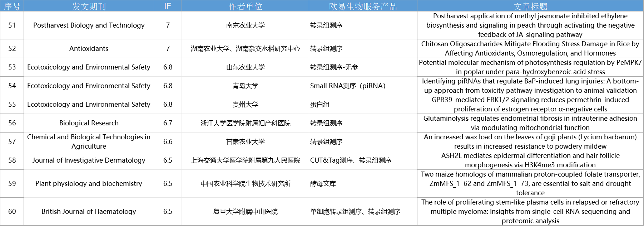Click 中国农业科学院生物技术研究所 cell
The height and width of the screenshot is (226, 644).
coord(245,184)
